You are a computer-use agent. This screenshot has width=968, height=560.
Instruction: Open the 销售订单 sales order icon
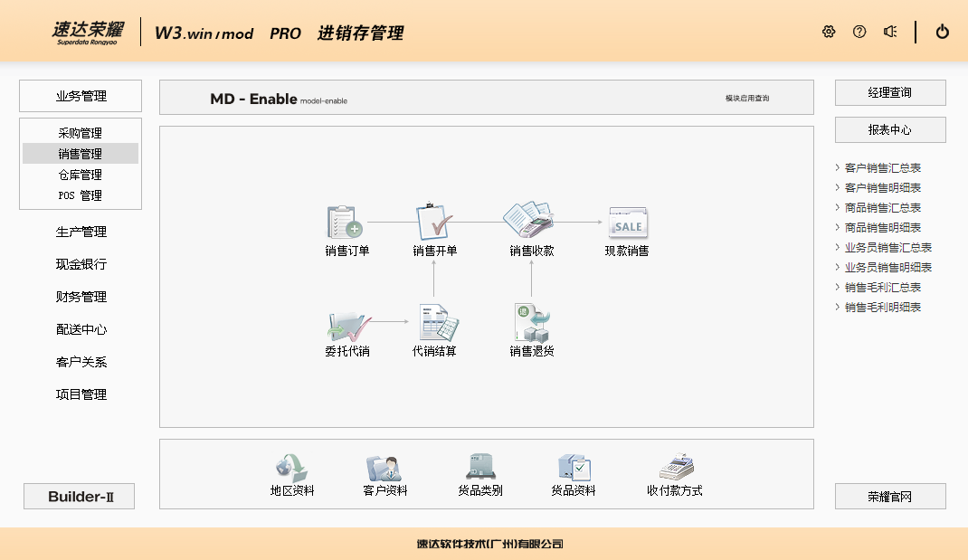point(346,222)
